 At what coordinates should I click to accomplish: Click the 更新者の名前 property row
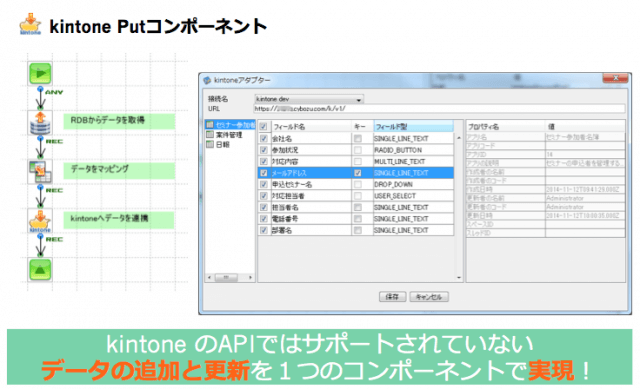(545, 198)
